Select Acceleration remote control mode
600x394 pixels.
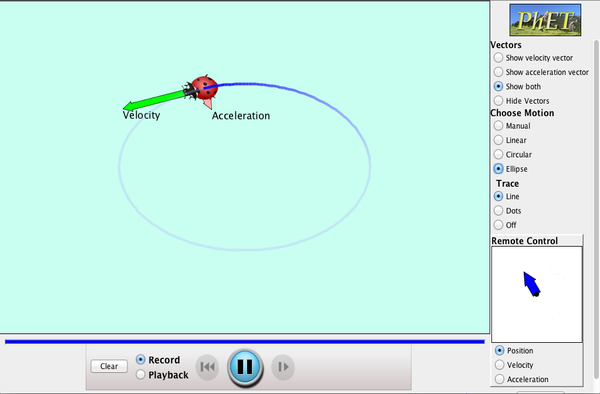[x=522, y=379]
